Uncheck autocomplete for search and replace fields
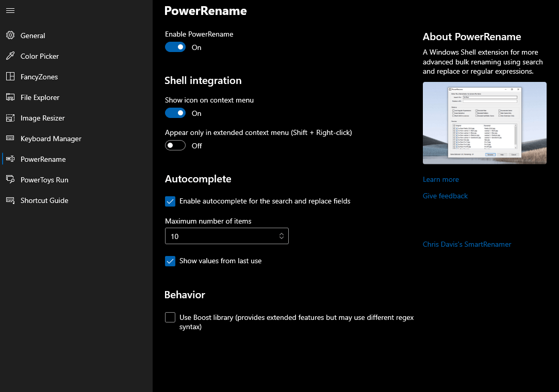Viewport: 559px width, 392px height. (170, 201)
